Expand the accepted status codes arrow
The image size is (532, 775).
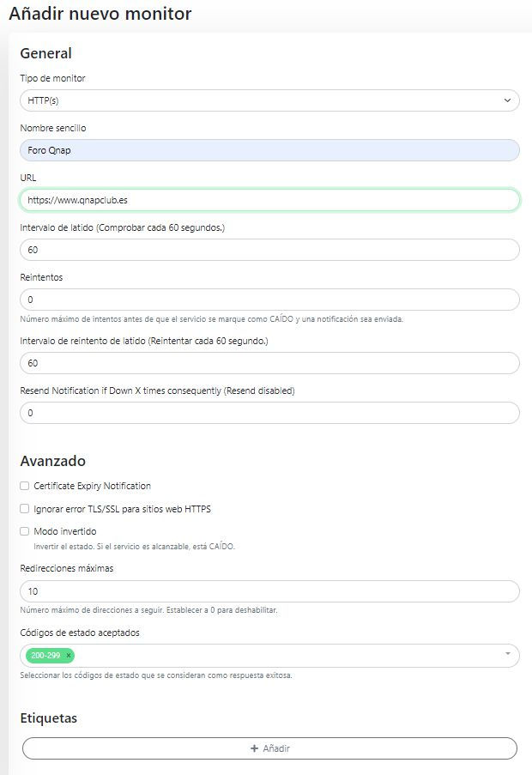tap(507, 655)
